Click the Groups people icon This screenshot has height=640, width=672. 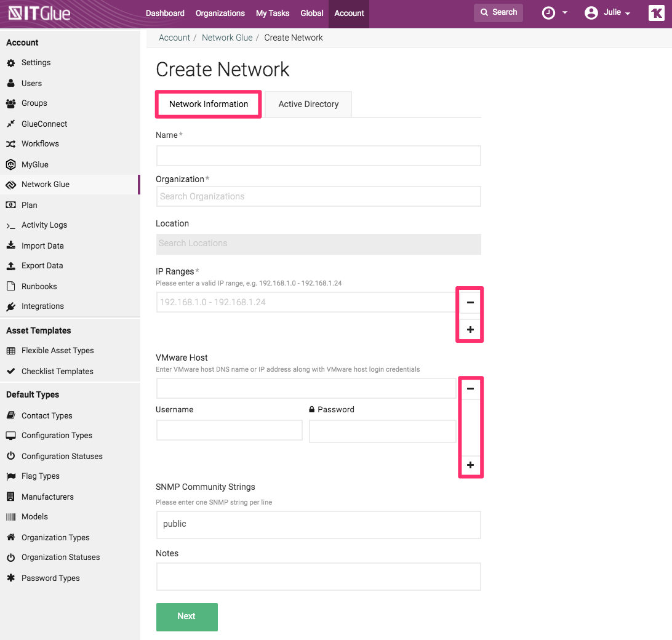(x=10, y=103)
